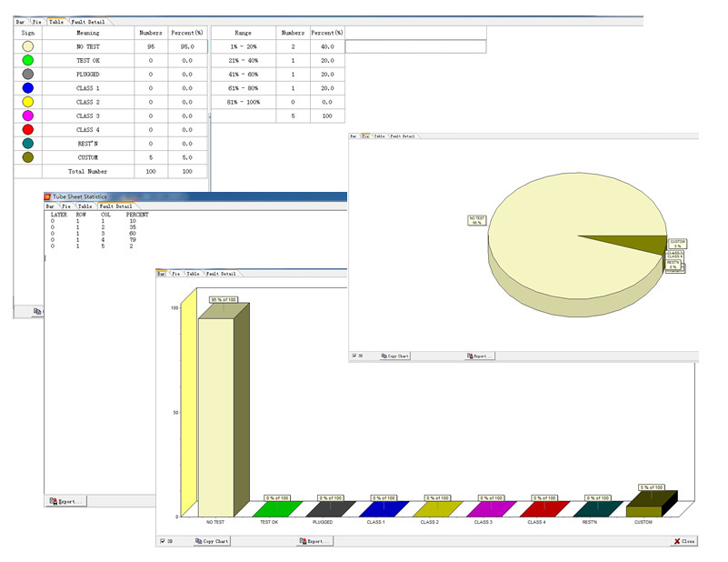Click Copy Chart button under bar chart
The height and width of the screenshot is (562, 728).
(211, 541)
